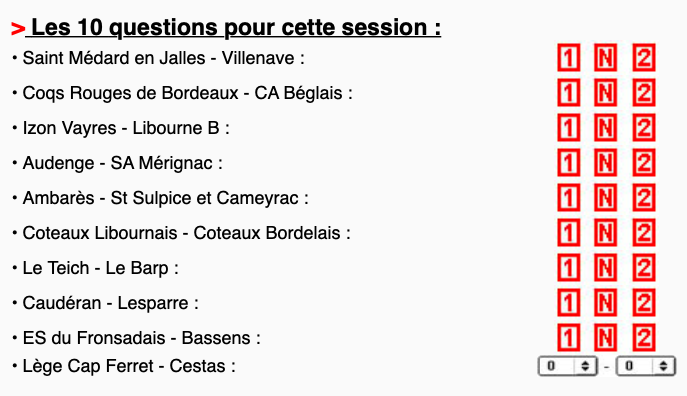Open Cestas away score dropdown
The width and height of the screenshot is (687, 396).
click(645, 366)
